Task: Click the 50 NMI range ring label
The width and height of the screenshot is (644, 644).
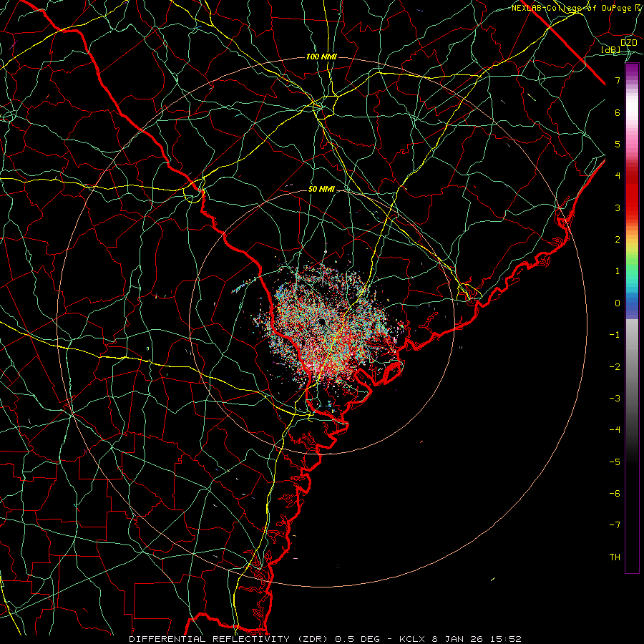Action: 321,189
